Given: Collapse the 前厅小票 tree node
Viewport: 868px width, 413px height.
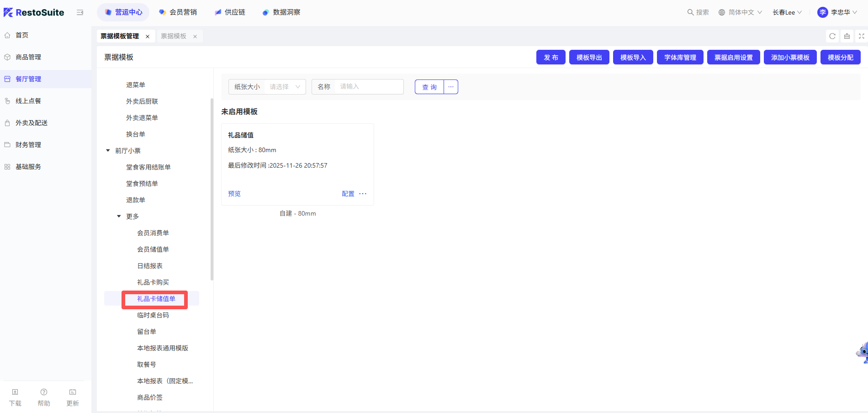Looking at the screenshot, I should (108, 151).
